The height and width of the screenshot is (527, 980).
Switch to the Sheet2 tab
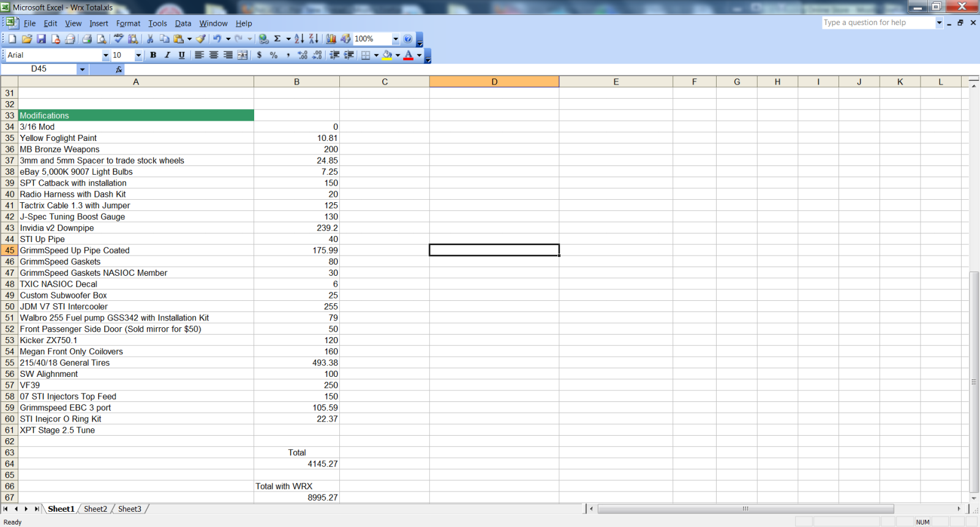95,509
